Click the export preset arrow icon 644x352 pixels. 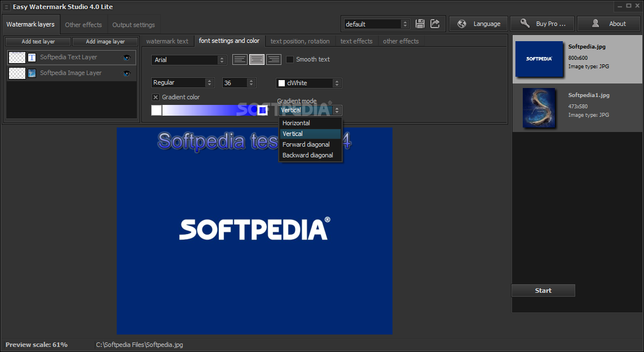click(435, 24)
